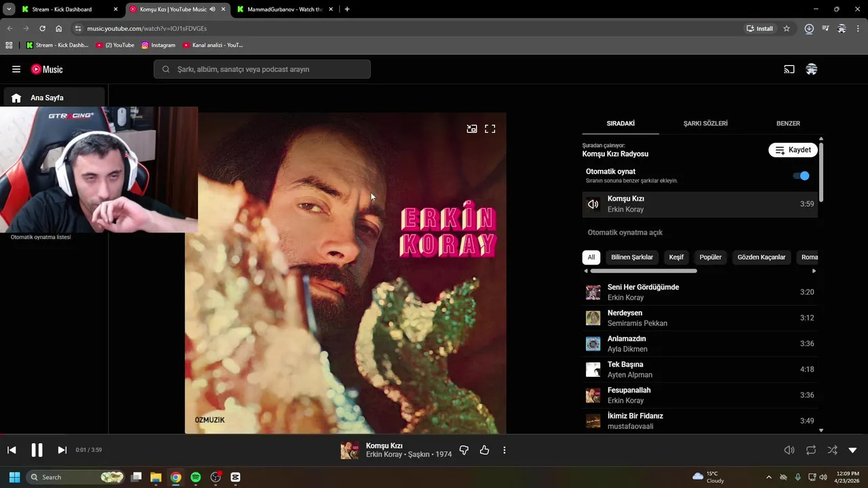Switch to BENZER tab

788,123
